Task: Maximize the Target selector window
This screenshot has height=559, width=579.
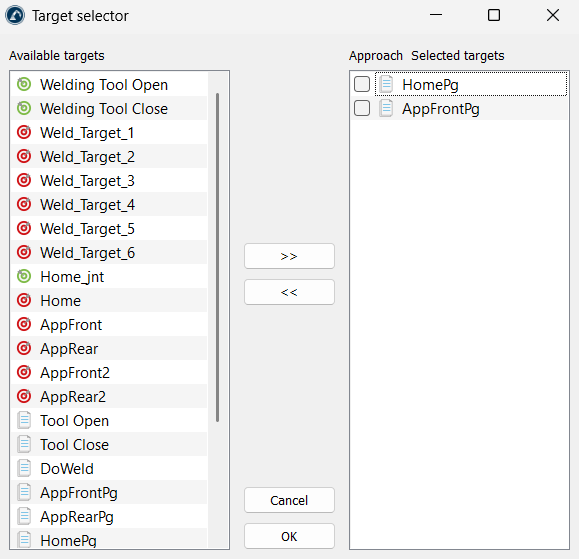Action: tap(494, 16)
